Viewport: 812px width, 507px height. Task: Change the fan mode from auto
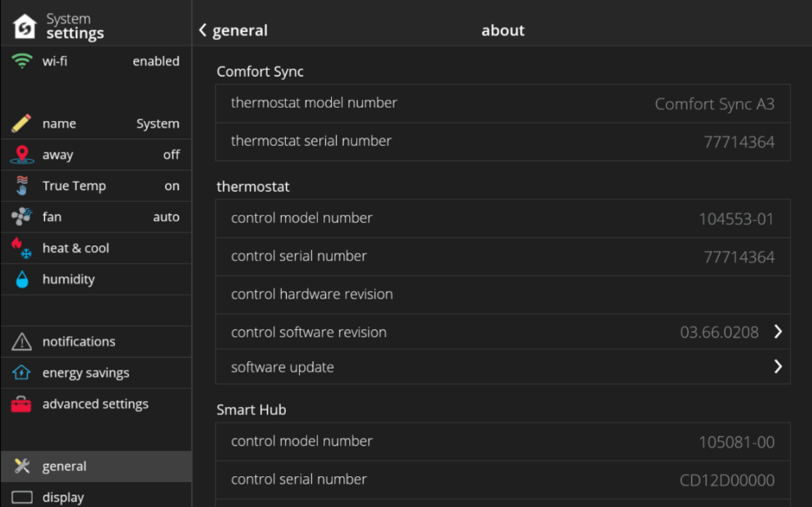pyautogui.click(x=166, y=217)
